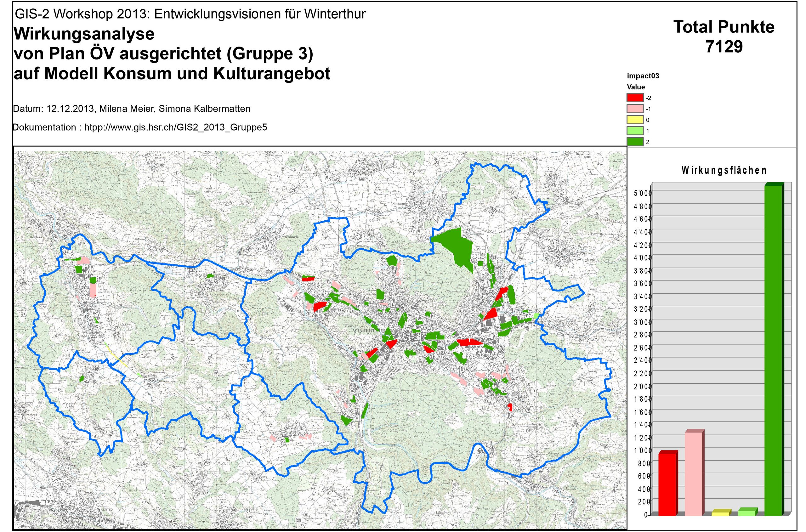
Task: Select the small yellow chart bar
Action: (x=720, y=514)
